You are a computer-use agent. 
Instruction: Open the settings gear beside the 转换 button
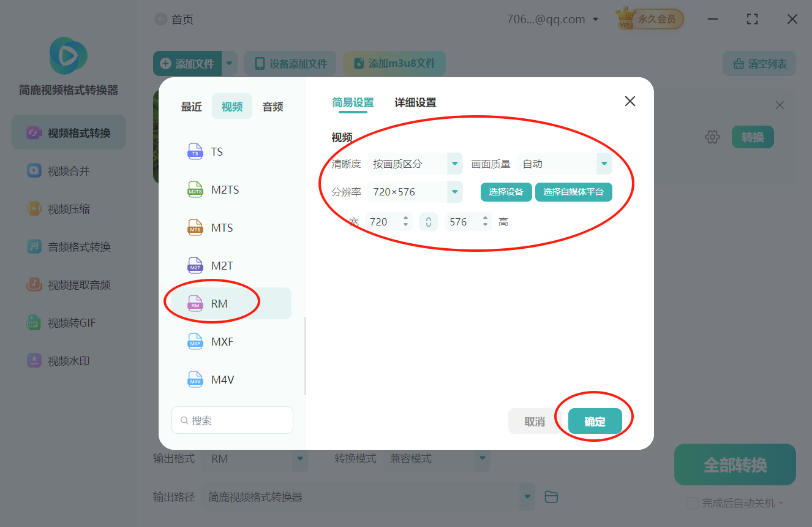tap(712, 137)
